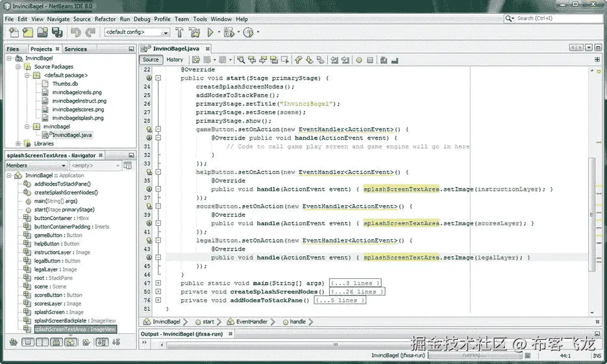Toggle Fully Qualified Names in Navigator
This screenshot has width=607, height=364.
(x=86, y=342)
